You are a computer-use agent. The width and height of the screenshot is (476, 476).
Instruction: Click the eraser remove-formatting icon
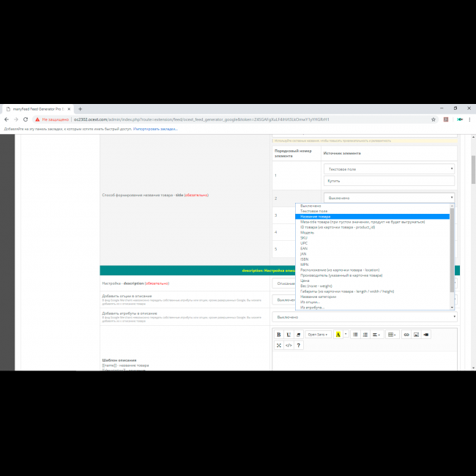[298, 335]
